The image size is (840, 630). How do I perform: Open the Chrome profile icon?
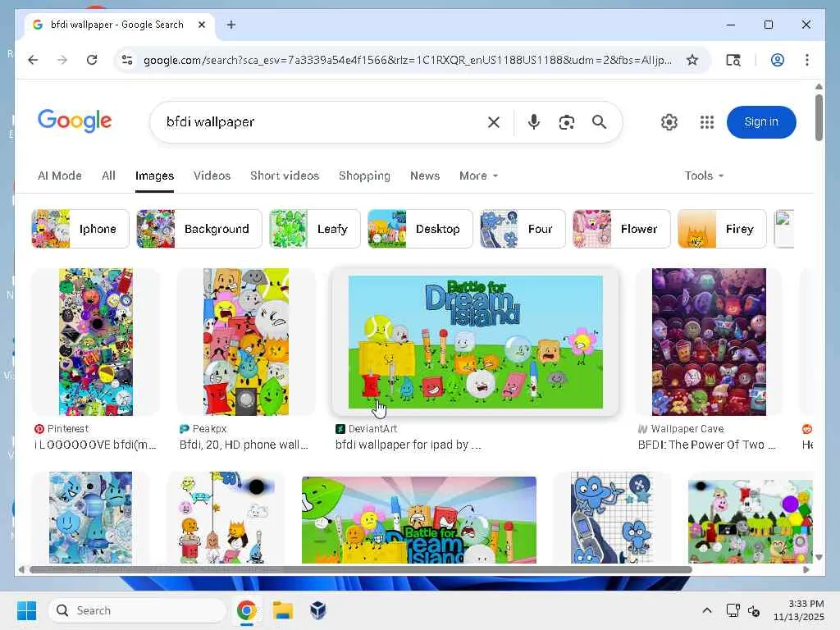(778, 60)
